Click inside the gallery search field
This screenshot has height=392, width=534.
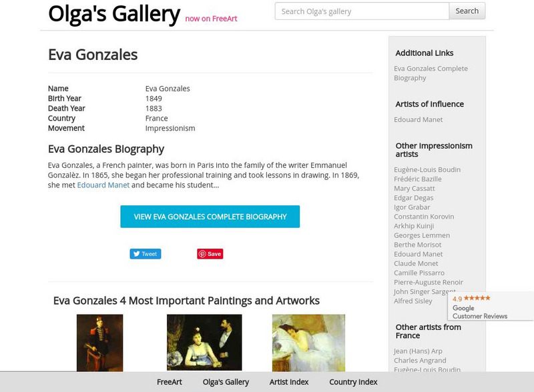click(x=360, y=11)
